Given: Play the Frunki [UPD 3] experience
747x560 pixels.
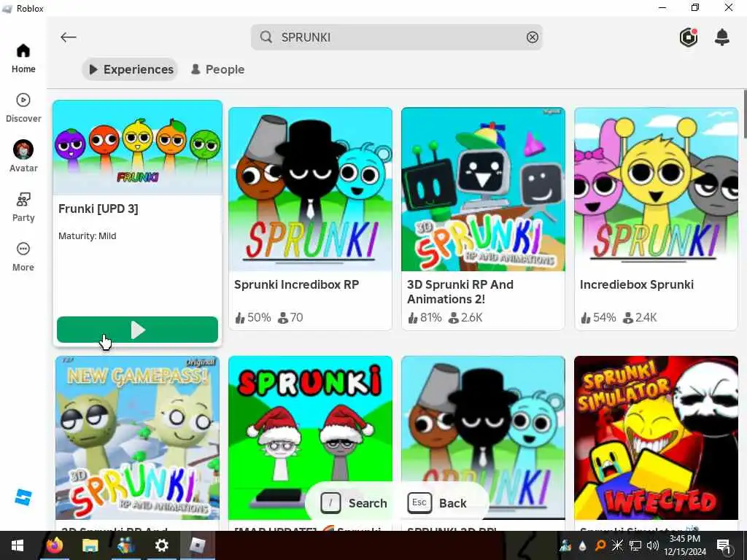Looking at the screenshot, I should click(137, 330).
